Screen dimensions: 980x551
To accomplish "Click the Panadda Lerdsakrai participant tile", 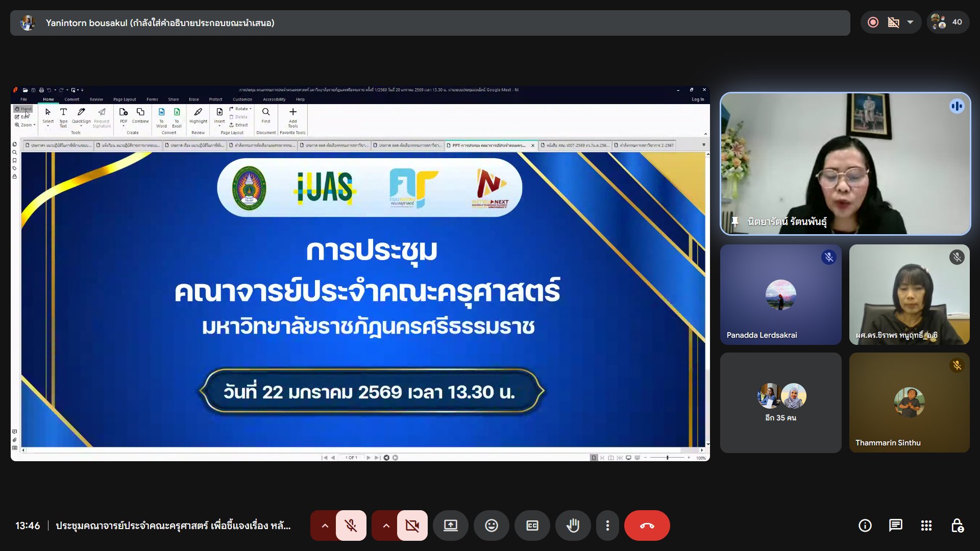I will point(780,294).
